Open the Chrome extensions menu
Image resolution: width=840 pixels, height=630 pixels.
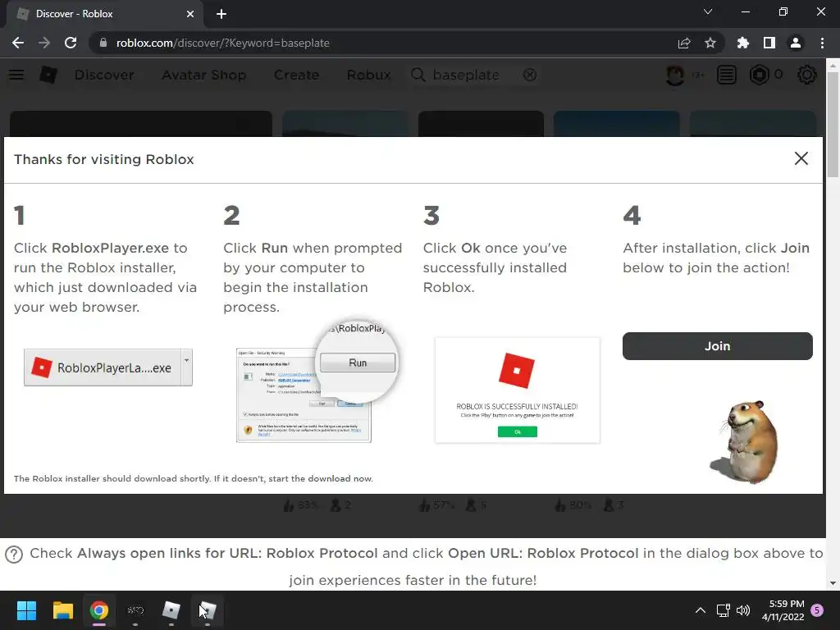click(x=743, y=43)
